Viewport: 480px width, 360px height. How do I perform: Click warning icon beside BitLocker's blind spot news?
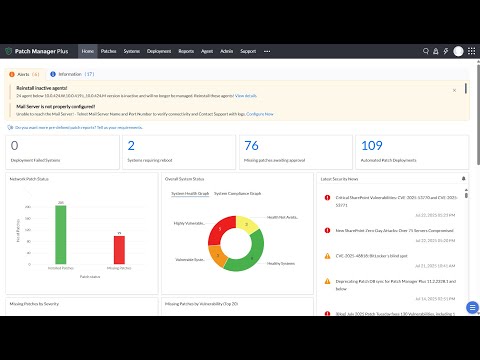(x=327, y=256)
